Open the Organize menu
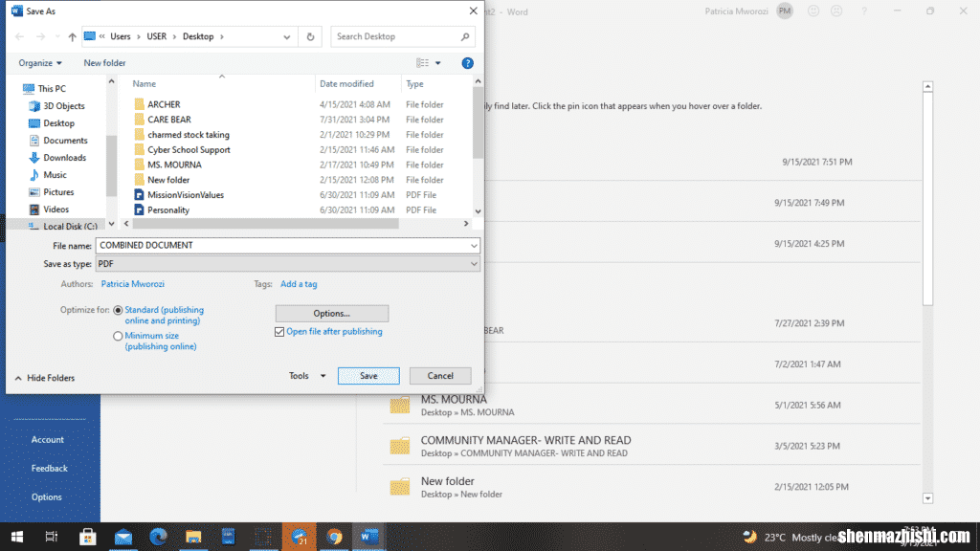The image size is (980, 551). click(x=40, y=63)
